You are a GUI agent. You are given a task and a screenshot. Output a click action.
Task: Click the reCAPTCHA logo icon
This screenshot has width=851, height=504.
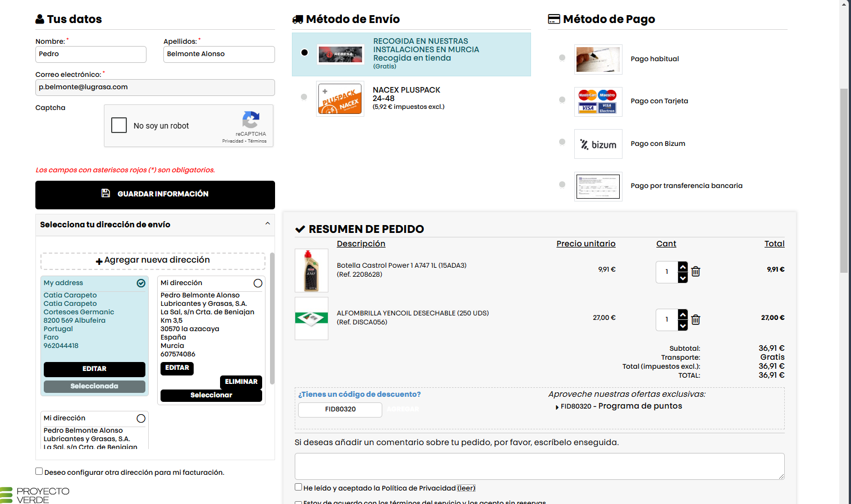coord(251,120)
